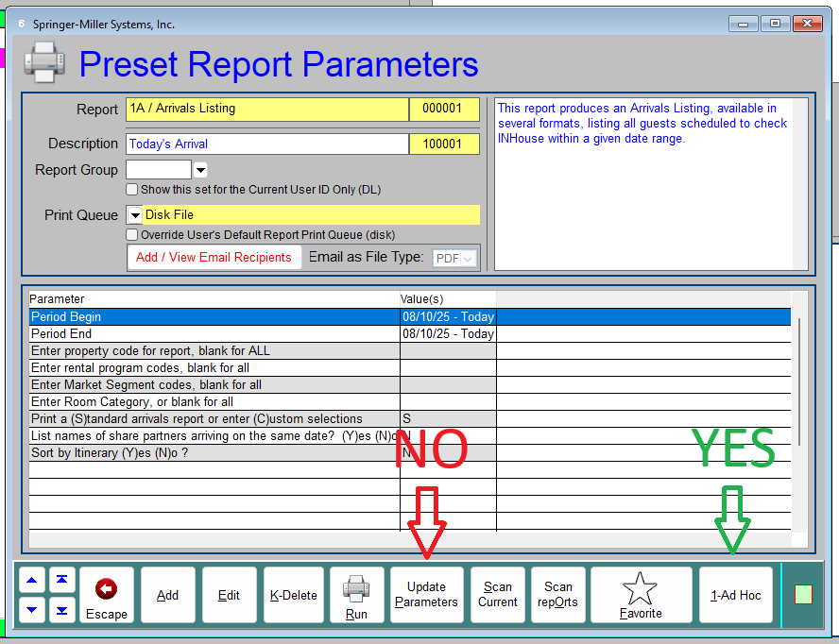Click the Escape button with red arrow

click(x=107, y=595)
